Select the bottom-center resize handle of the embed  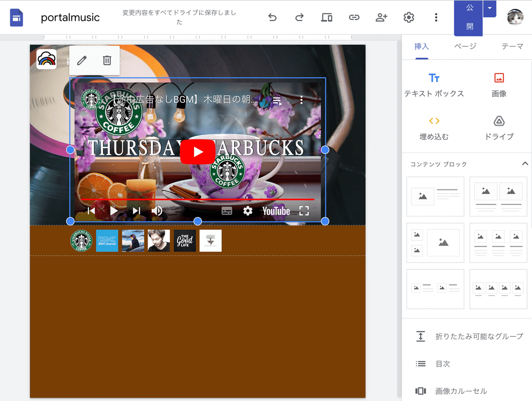coord(198,221)
